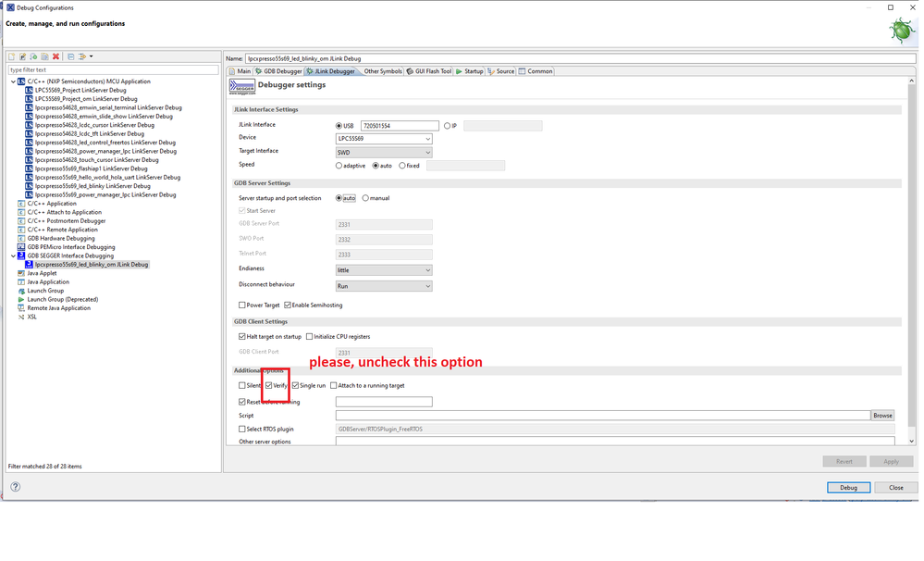The height and width of the screenshot is (561, 924).
Task: Click C/C++ Postmortem Debugger icon
Action: click(21, 221)
